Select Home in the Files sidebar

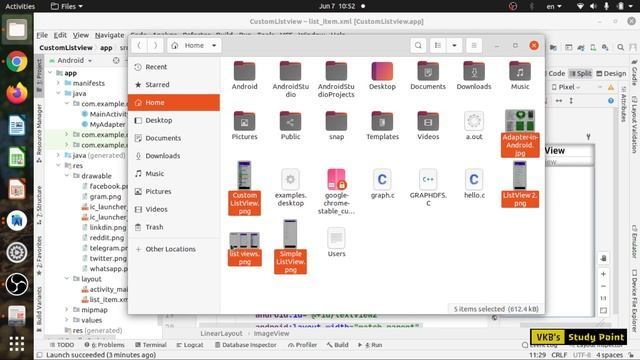click(174, 102)
